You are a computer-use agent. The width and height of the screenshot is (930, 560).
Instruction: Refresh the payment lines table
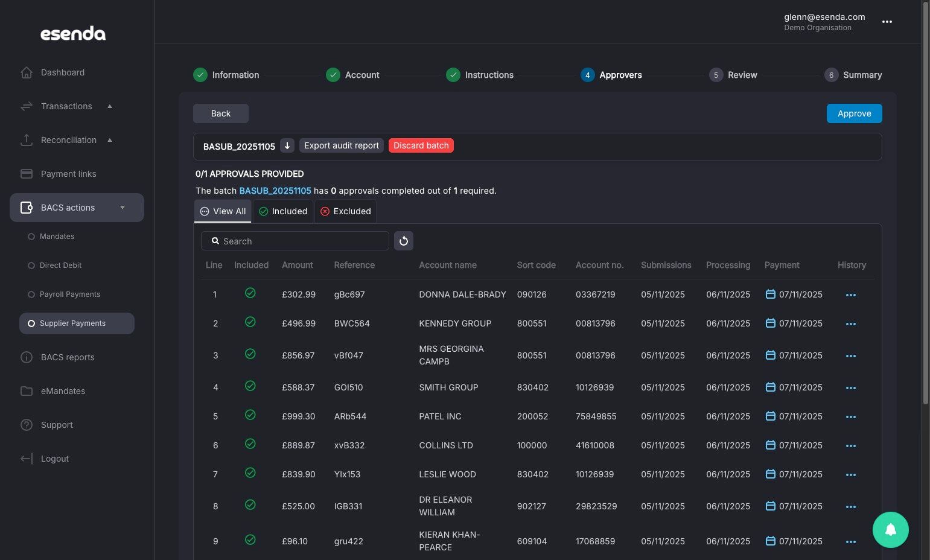tap(404, 241)
